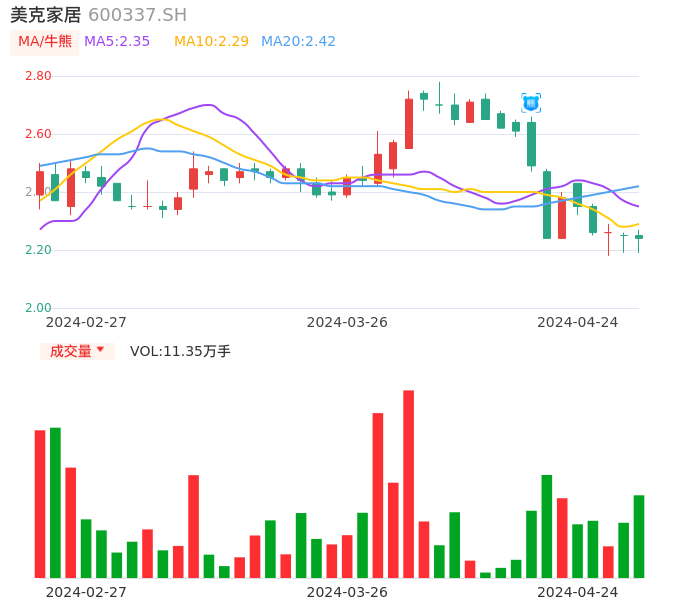686x606 pixels.
Task: Select the MA/牛熊 indicator button
Action: pyautogui.click(x=45, y=42)
